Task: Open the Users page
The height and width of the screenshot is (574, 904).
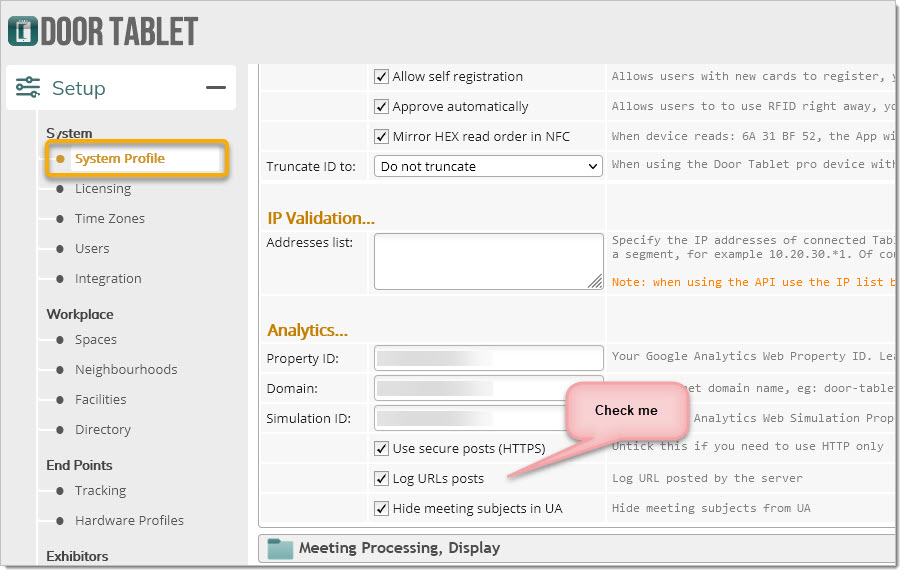Action: tap(92, 249)
